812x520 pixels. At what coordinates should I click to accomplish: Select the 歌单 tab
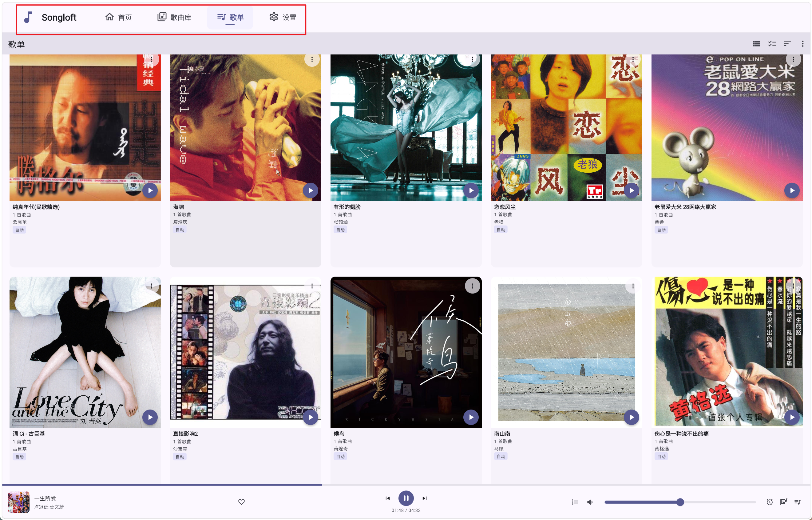pyautogui.click(x=230, y=17)
